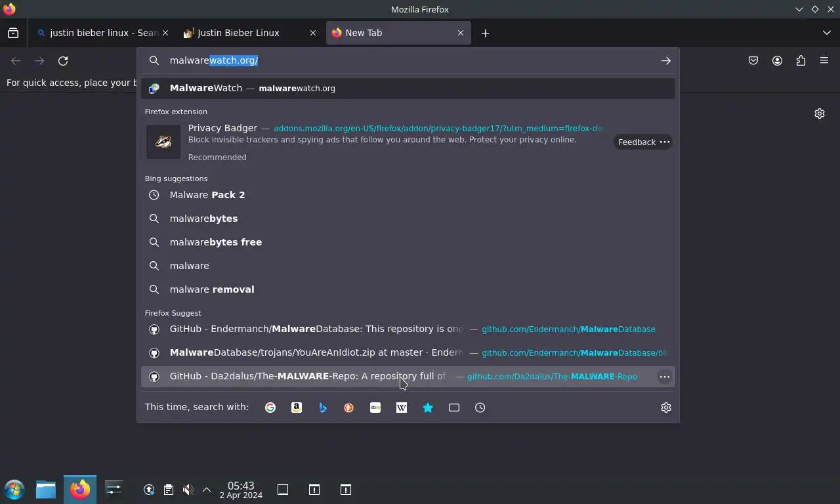Search open tabs using the tab icon
The image size is (840, 504).
point(454,408)
